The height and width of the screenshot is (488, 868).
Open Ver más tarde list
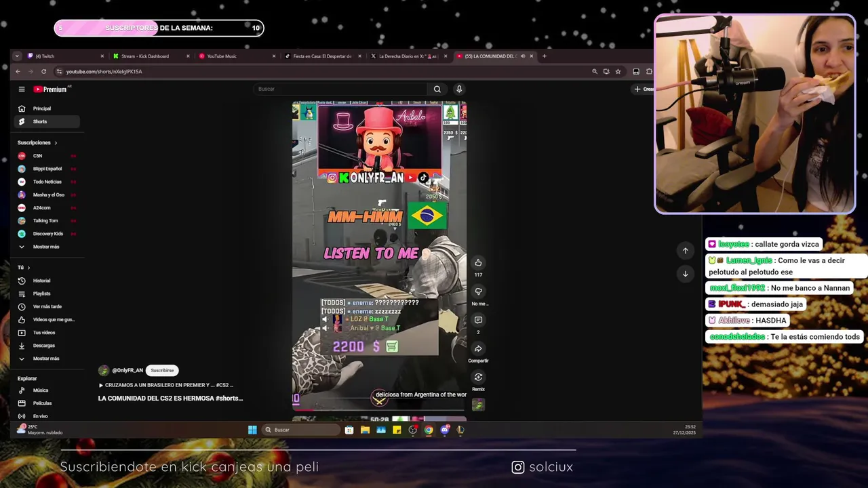(x=47, y=306)
